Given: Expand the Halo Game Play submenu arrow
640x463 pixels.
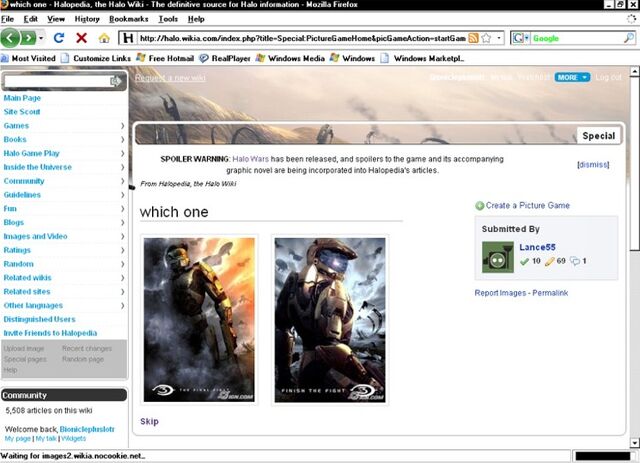Looking at the screenshot, I should (122, 154).
